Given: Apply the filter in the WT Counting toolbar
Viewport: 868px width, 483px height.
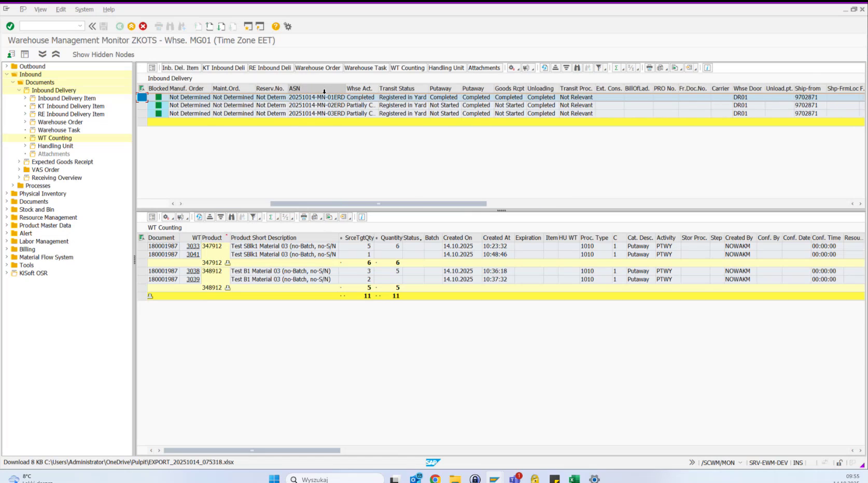Looking at the screenshot, I should pos(254,217).
